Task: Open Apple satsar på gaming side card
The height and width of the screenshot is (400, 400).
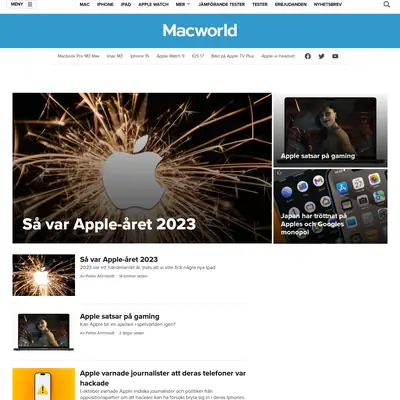Action: (x=331, y=130)
